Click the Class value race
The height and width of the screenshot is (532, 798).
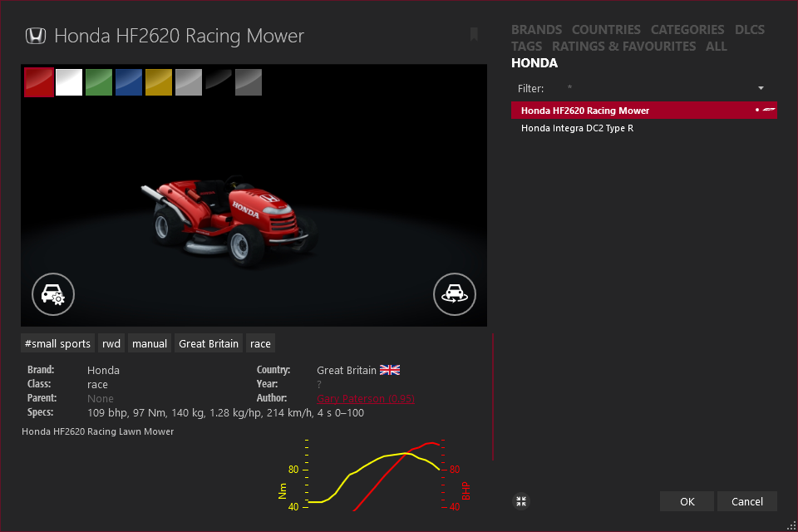click(x=97, y=384)
